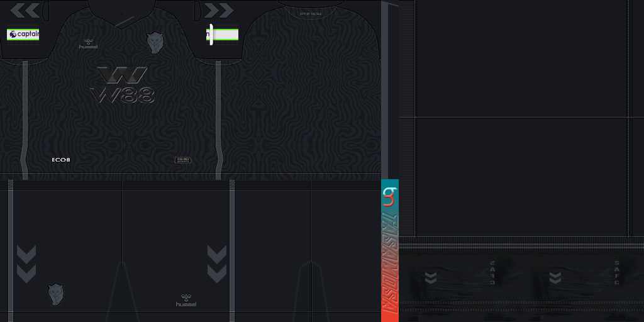Screen dimensions: 644x322
Task: Click the left chevron mark on sock texture
Action: (x=431, y=277)
